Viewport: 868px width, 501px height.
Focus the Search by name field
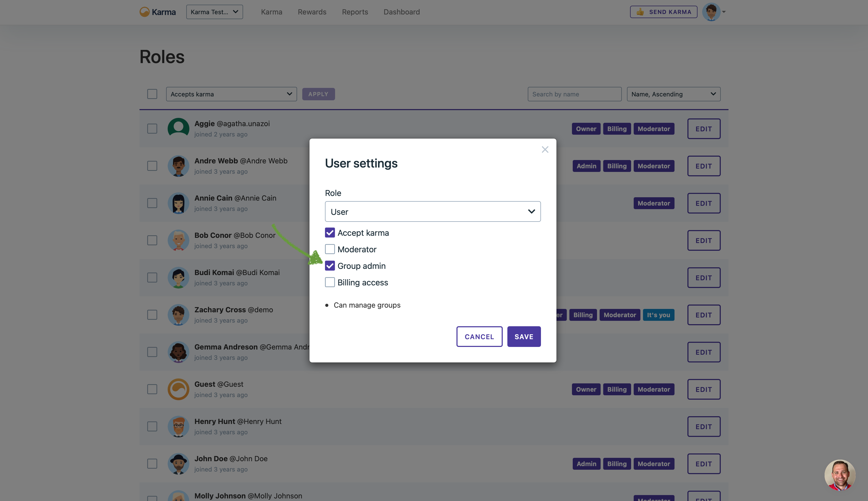point(574,94)
